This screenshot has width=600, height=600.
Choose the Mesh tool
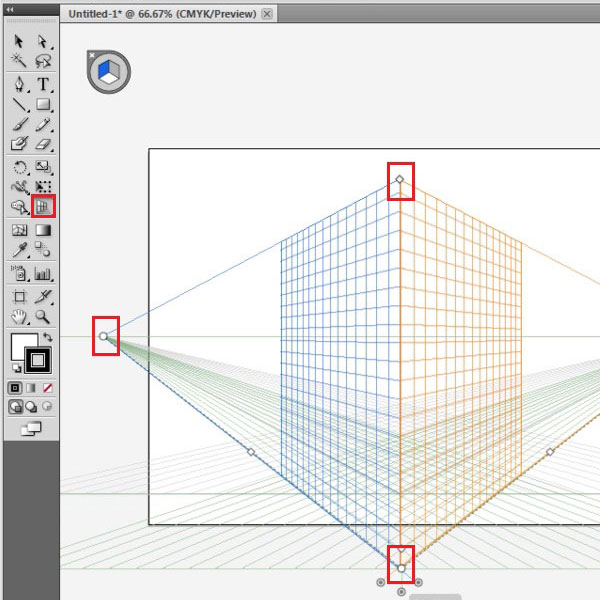(x=19, y=230)
